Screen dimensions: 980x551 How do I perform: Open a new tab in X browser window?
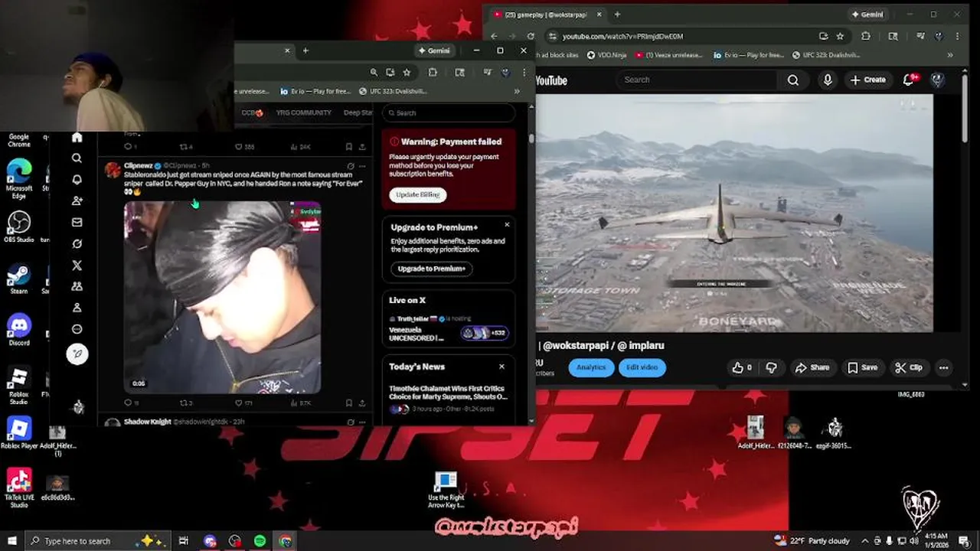[305, 51]
